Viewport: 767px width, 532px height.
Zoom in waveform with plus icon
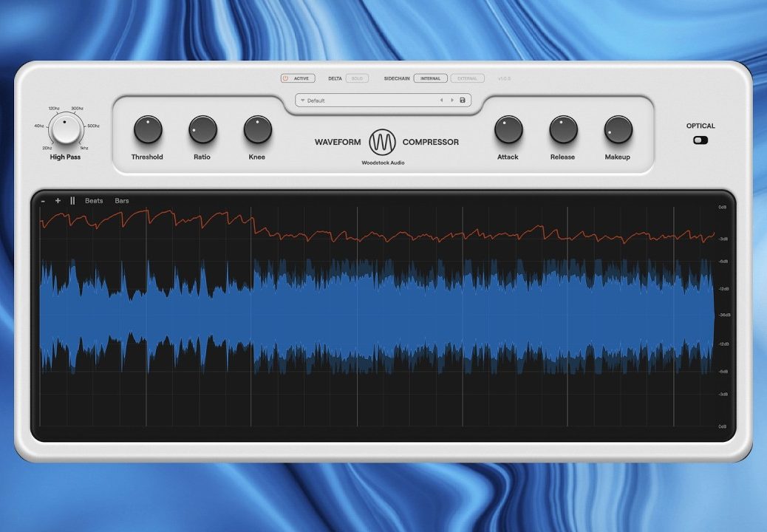58,200
